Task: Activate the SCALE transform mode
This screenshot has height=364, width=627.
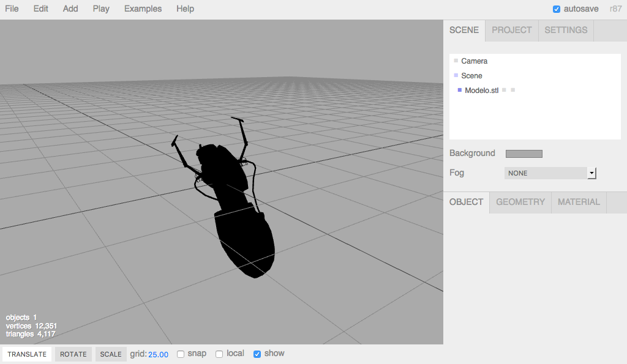Action: [x=110, y=354]
